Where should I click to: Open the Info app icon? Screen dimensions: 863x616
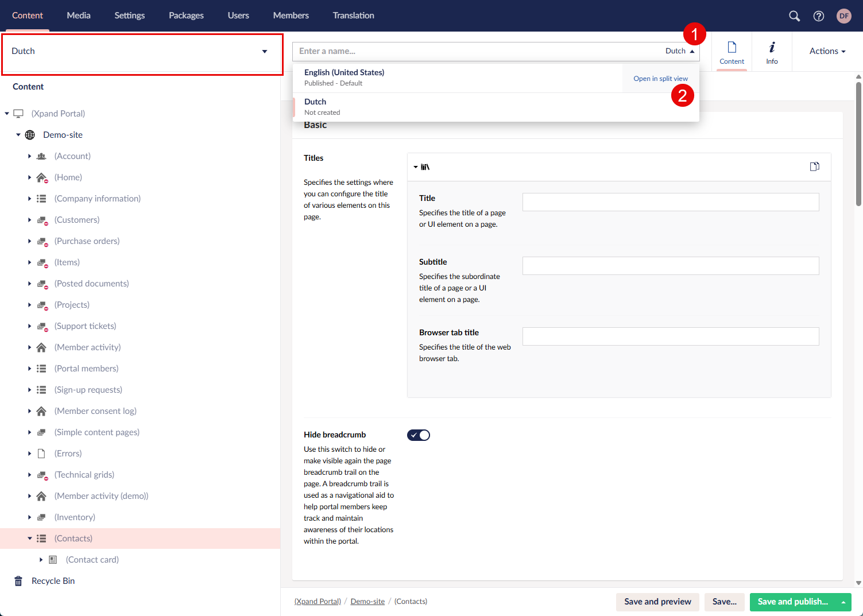[772, 52]
